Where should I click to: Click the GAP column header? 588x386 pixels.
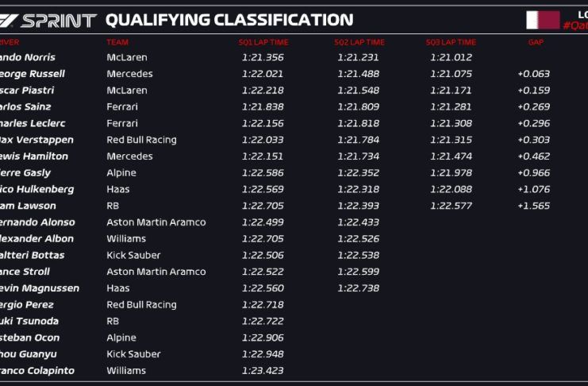pyautogui.click(x=536, y=42)
